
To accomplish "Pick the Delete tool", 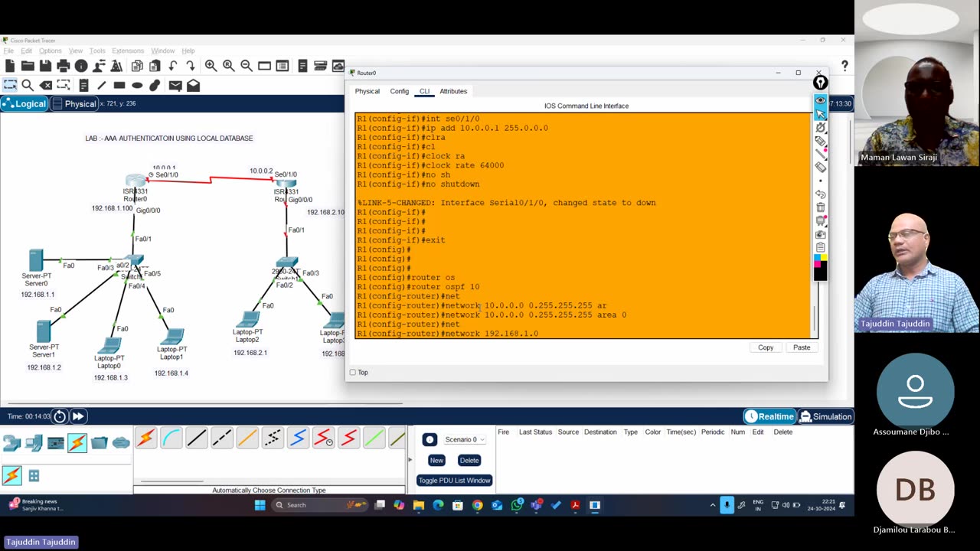I will pos(46,85).
